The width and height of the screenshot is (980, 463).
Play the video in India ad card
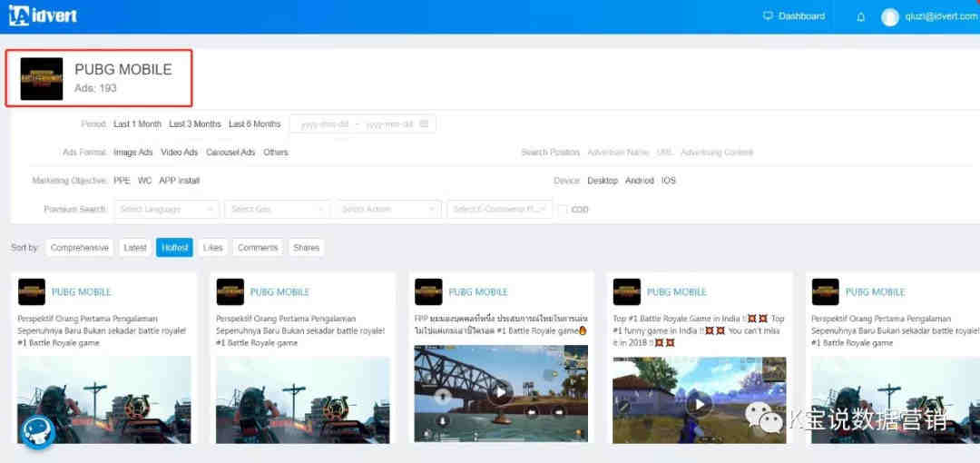coord(700,404)
